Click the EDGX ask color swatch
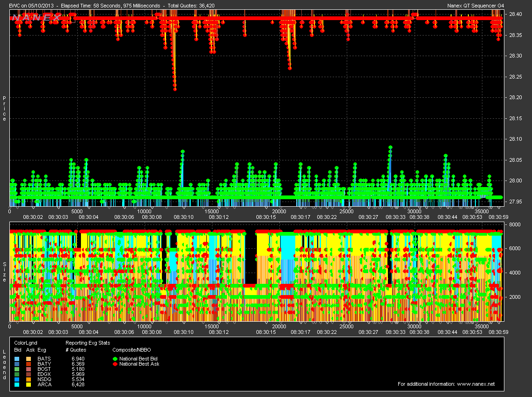Viewport: 532px width, 397px height. point(29,374)
